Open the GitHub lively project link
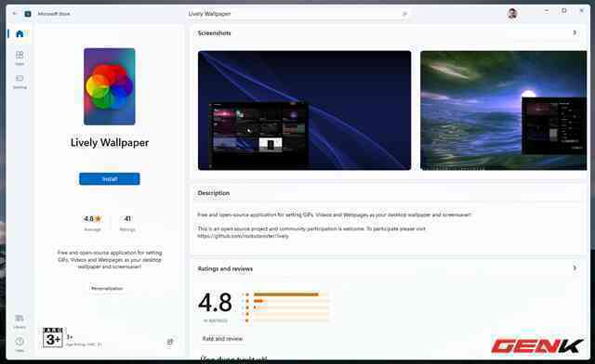Viewport: 595px width, 364px height. [243, 236]
